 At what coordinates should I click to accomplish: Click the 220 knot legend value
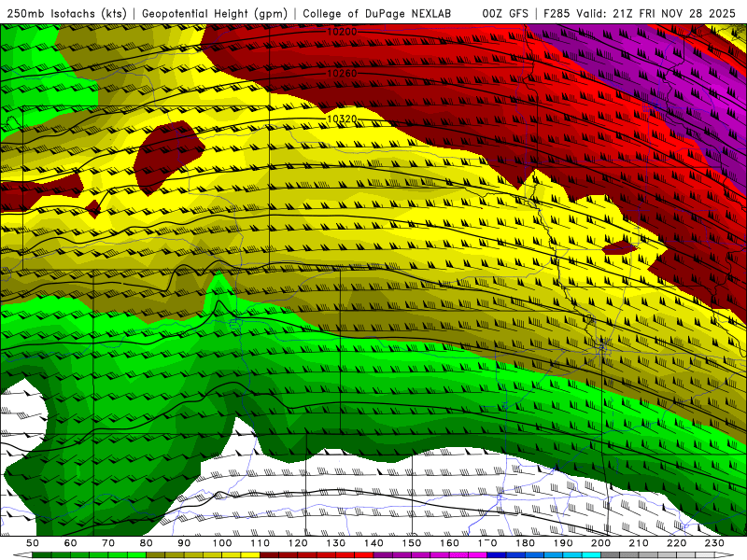click(677, 543)
